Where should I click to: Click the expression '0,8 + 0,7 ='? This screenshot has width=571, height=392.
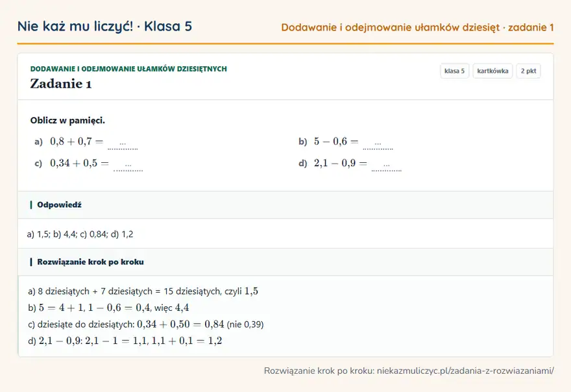tap(77, 141)
